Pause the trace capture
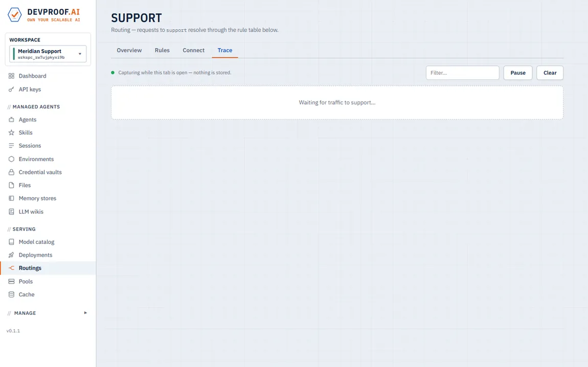This screenshot has height=367, width=588. click(x=518, y=73)
